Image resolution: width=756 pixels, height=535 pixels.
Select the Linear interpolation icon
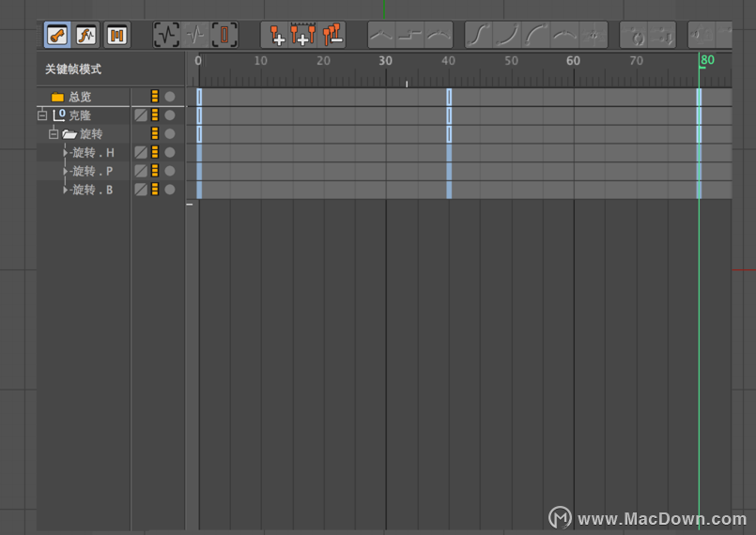click(381, 35)
